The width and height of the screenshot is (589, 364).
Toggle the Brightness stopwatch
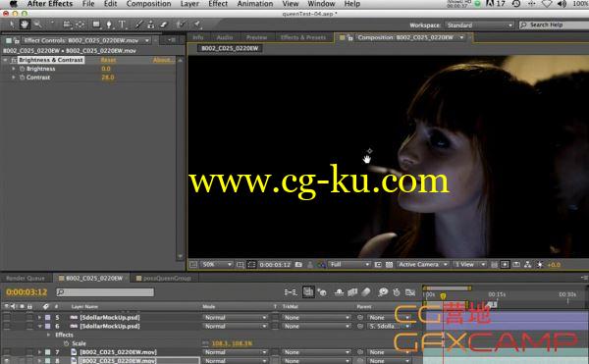point(22,69)
